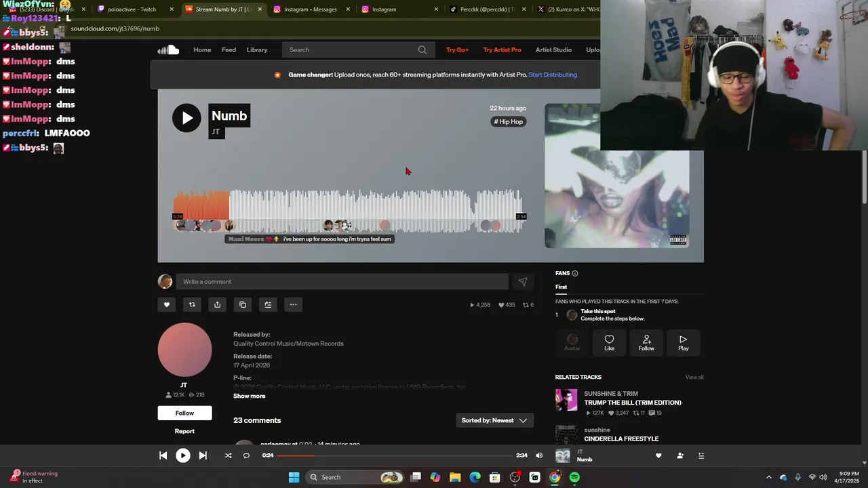Switch to Instagram • Messages browser tab
The image size is (868, 488).
[311, 9]
